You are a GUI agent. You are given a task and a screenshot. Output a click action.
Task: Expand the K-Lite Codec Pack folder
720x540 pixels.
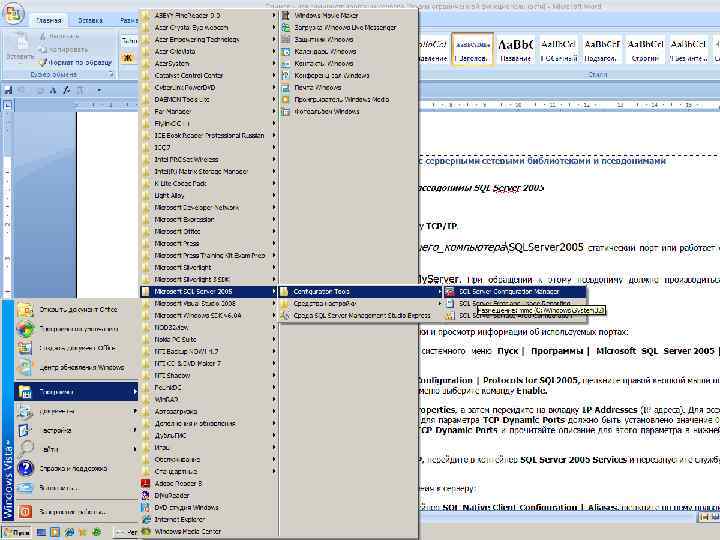point(209,183)
